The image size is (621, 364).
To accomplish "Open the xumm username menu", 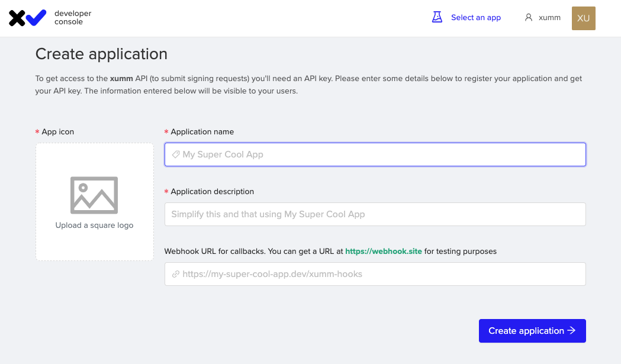I will pos(549,17).
